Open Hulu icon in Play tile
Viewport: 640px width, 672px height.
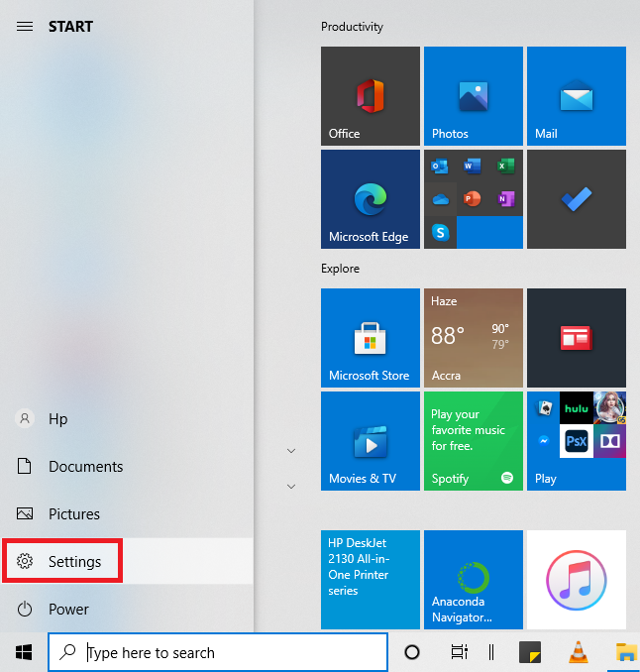click(577, 408)
